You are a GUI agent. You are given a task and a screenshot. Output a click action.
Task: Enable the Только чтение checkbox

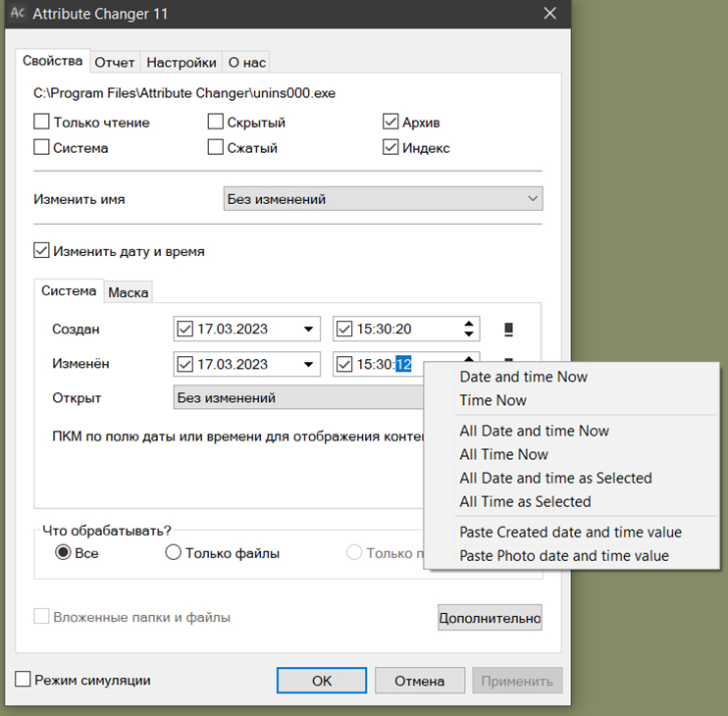pyautogui.click(x=42, y=123)
